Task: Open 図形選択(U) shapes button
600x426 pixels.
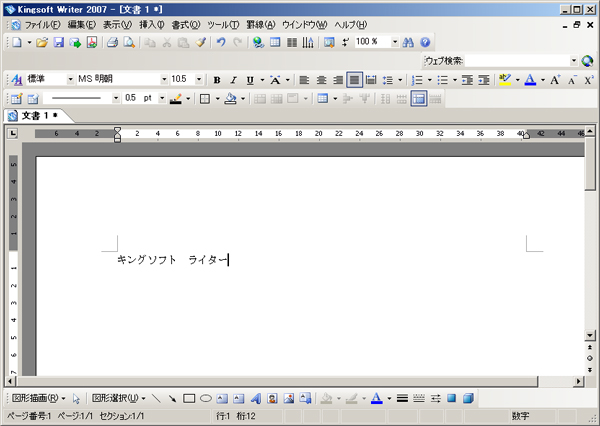Action: 118,398
